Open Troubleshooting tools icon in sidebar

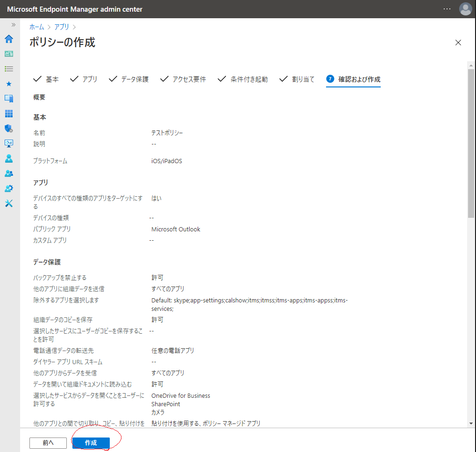(x=9, y=203)
